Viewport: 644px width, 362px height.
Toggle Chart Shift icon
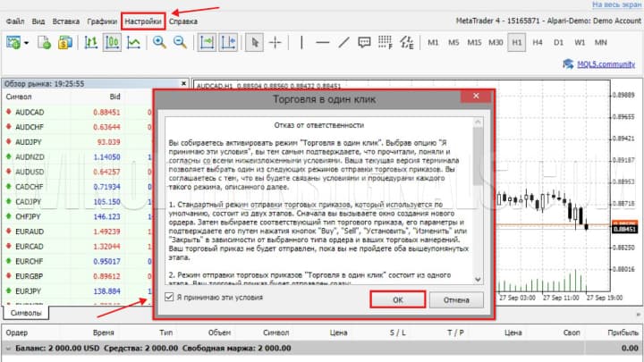coord(228,42)
